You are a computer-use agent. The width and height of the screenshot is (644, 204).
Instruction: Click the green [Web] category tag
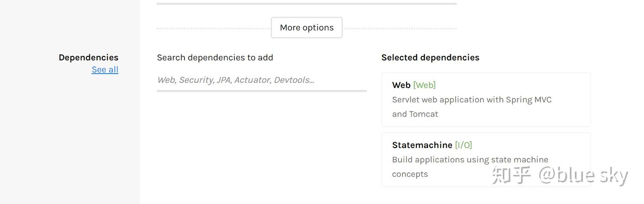pos(424,85)
